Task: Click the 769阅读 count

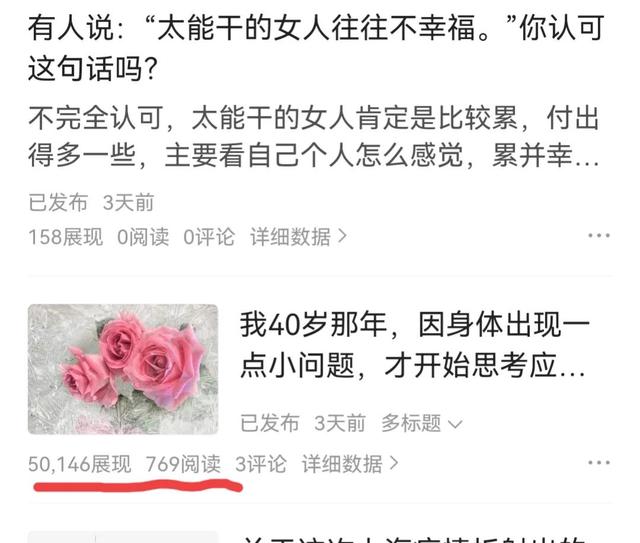Action: click(183, 464)
